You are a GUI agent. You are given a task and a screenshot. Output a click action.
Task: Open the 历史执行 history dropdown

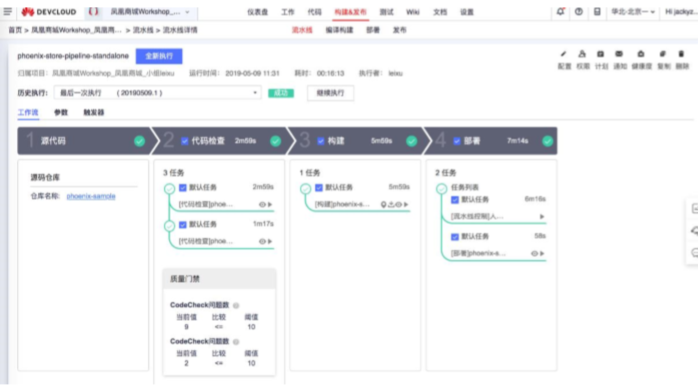(x=158, y=93)
